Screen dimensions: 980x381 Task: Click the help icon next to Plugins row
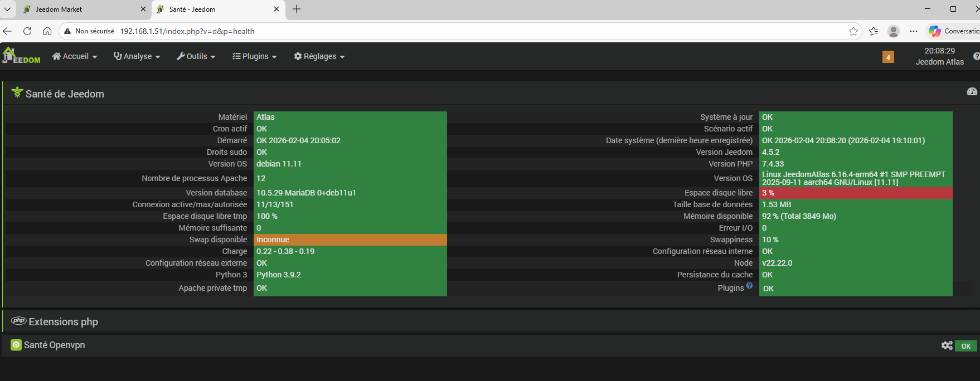pyautogui.click(x=749, y=285)
